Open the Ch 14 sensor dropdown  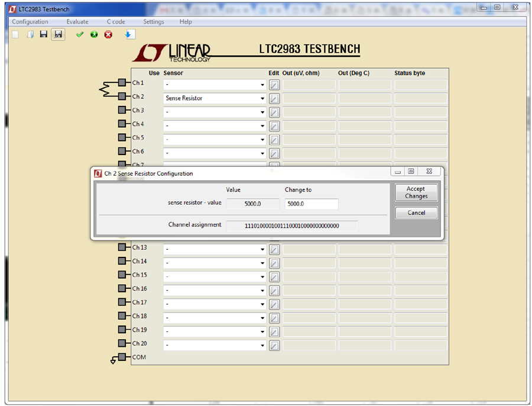pos(215,263)
